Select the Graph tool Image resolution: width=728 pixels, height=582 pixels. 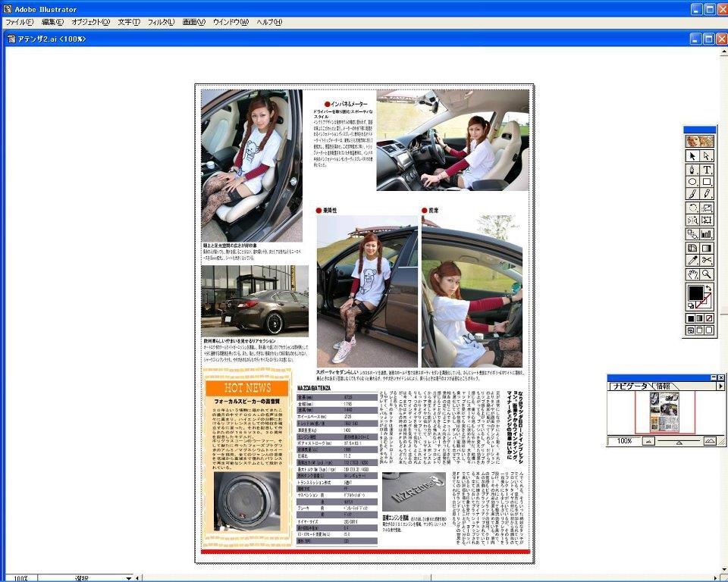(x=706, y=234)
